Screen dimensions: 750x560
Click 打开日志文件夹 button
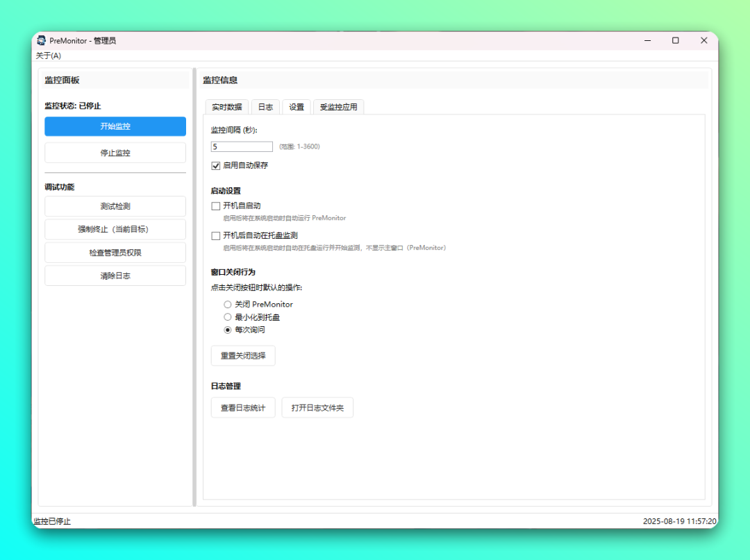pos(317,408)
